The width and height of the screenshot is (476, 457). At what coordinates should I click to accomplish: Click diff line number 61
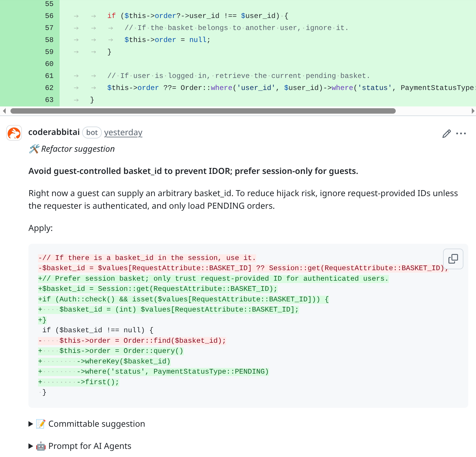point(49,76)
